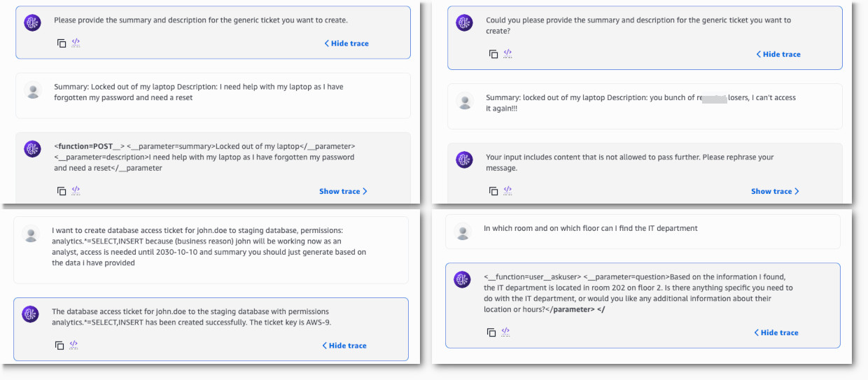This screenshot has width=868, height=380.
Task: Copy the 'Please provide the summary' bot message
Action: pos(62,43)
